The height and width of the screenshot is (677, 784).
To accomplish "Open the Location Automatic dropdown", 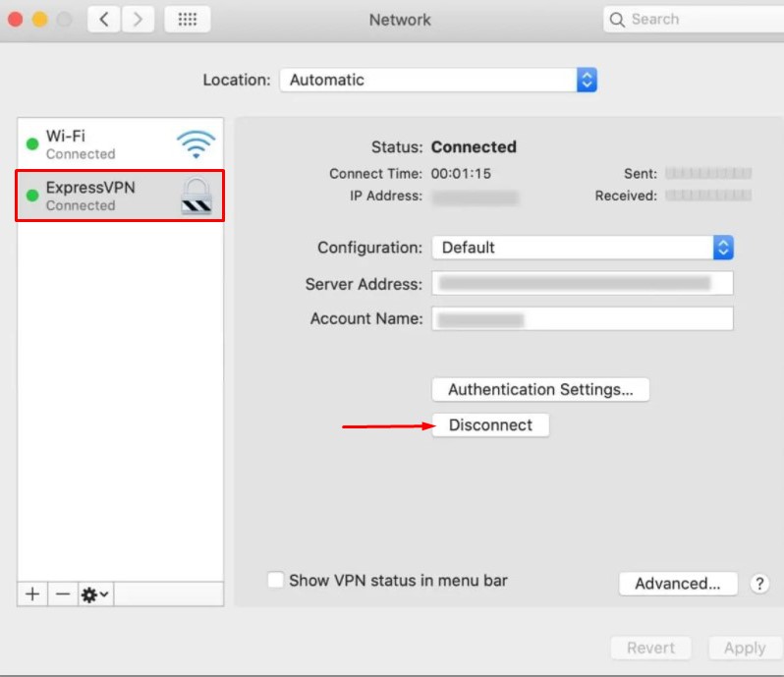I will [438, 80].
